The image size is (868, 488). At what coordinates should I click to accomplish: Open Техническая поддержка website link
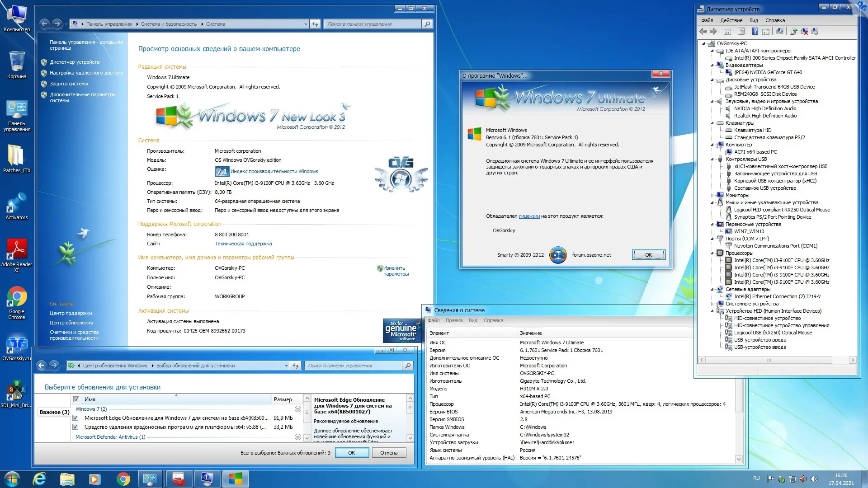coord(243,244)
